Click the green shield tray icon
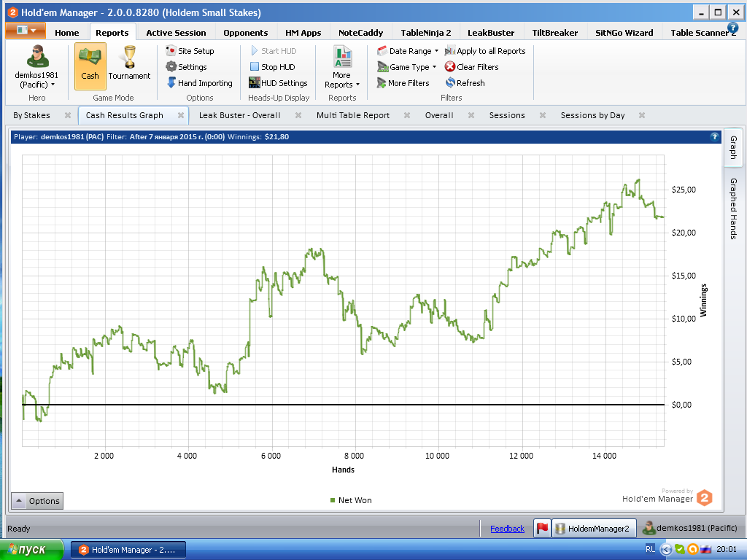Viewport: 747px width, 560px height. pos(680,549)
